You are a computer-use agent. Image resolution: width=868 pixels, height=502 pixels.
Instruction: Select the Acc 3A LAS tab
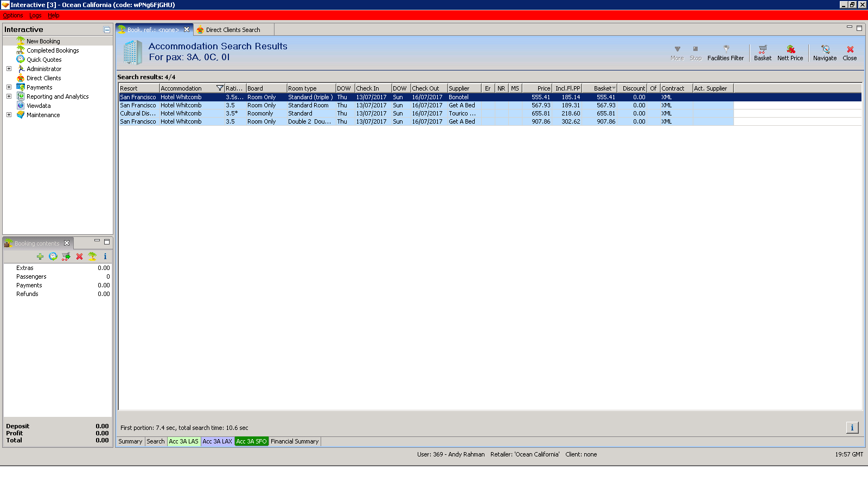(x=184, y=441)
